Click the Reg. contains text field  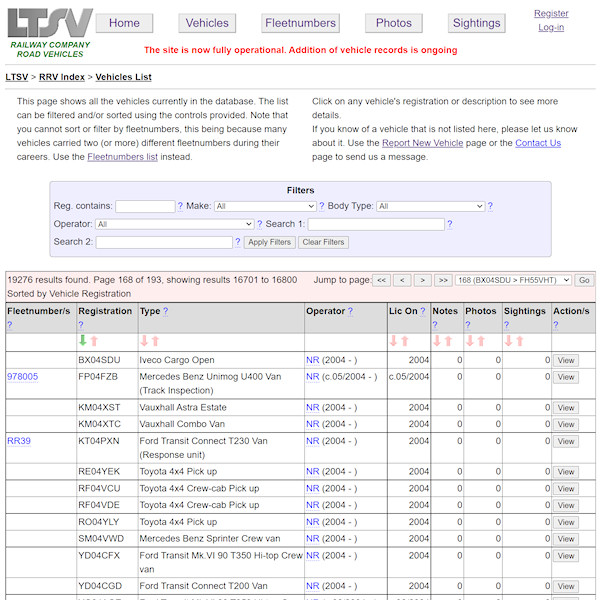point(145,206)
